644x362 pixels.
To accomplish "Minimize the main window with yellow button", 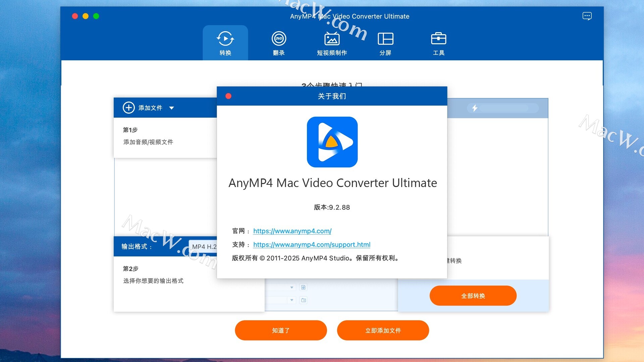I will click(x=86, y=16).
